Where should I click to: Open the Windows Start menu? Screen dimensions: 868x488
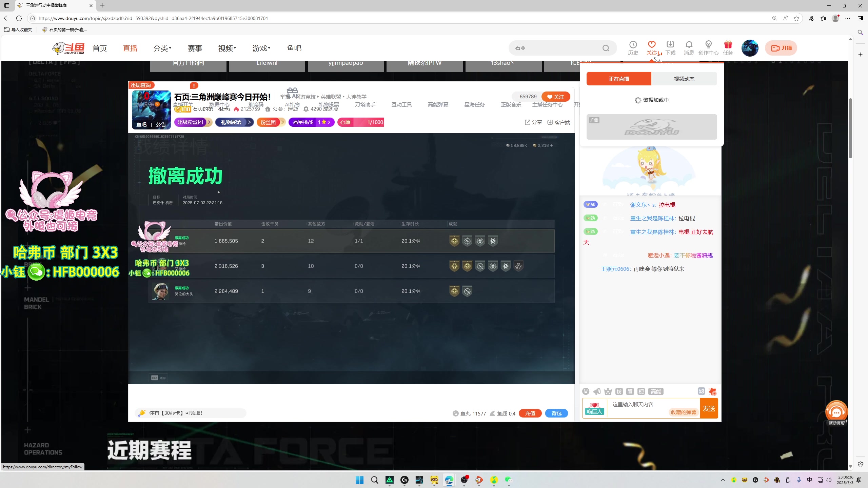[x=359, y=480]
